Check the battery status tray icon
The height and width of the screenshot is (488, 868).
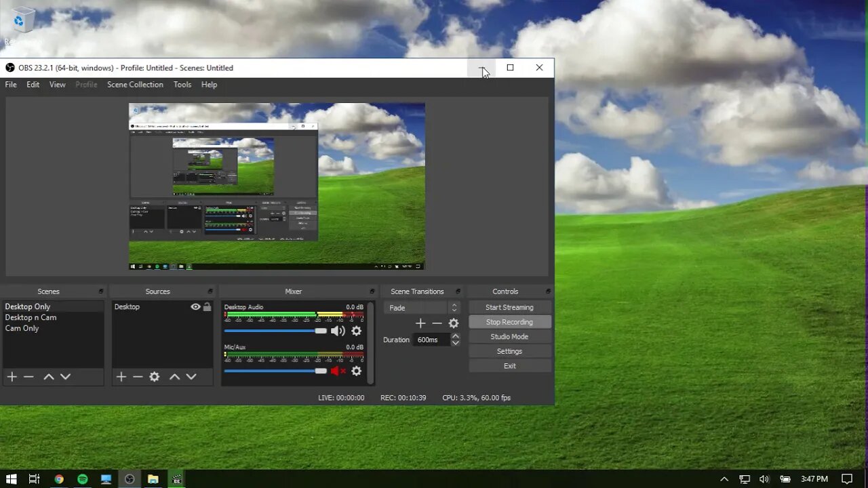click(785, 479)
